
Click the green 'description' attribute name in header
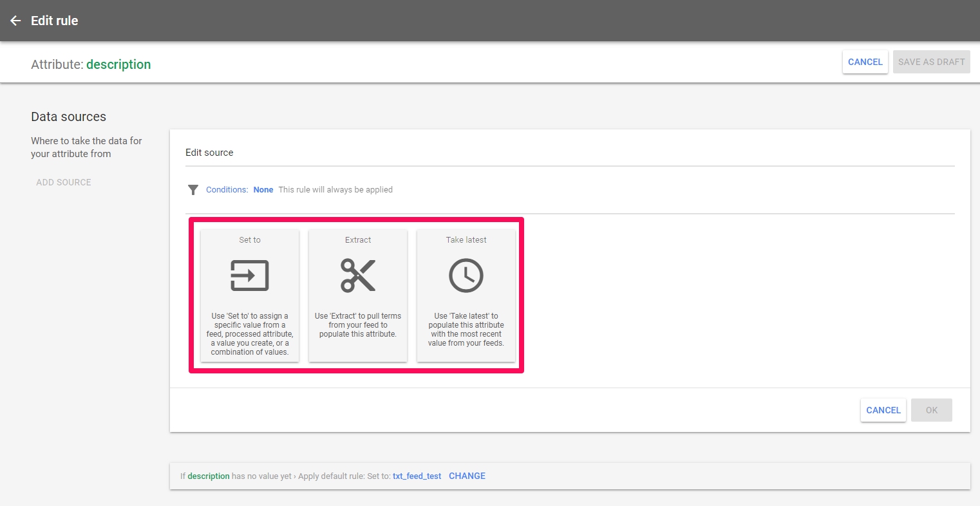click(118, 64)
